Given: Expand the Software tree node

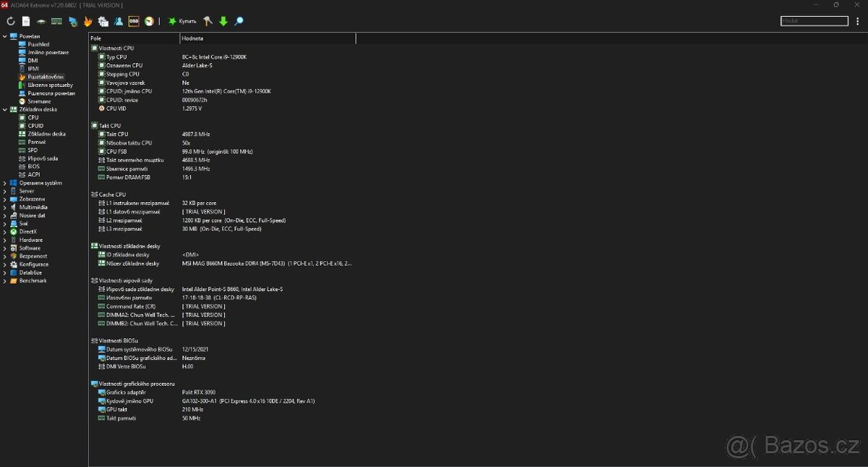Looking at the screenshot, I should tap(5, 248).
